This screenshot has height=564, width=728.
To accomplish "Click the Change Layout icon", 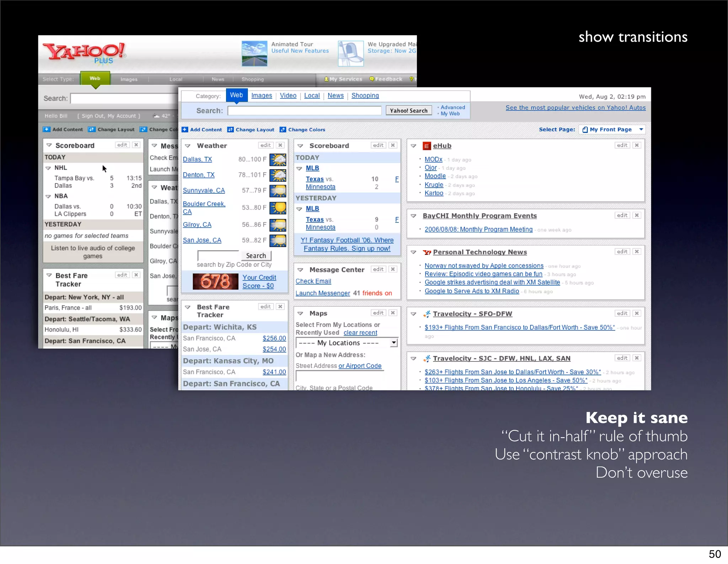I will tap(230, 130).
